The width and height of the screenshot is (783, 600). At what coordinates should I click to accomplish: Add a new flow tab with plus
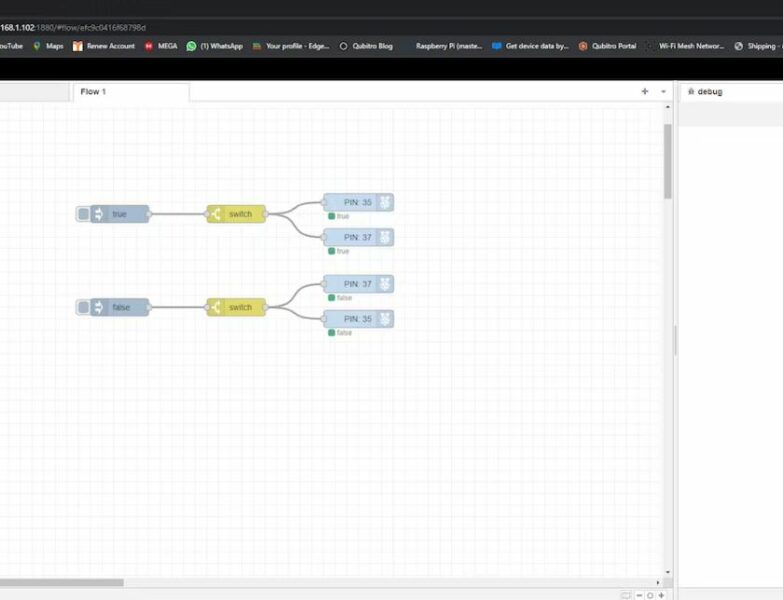(645, 91)
